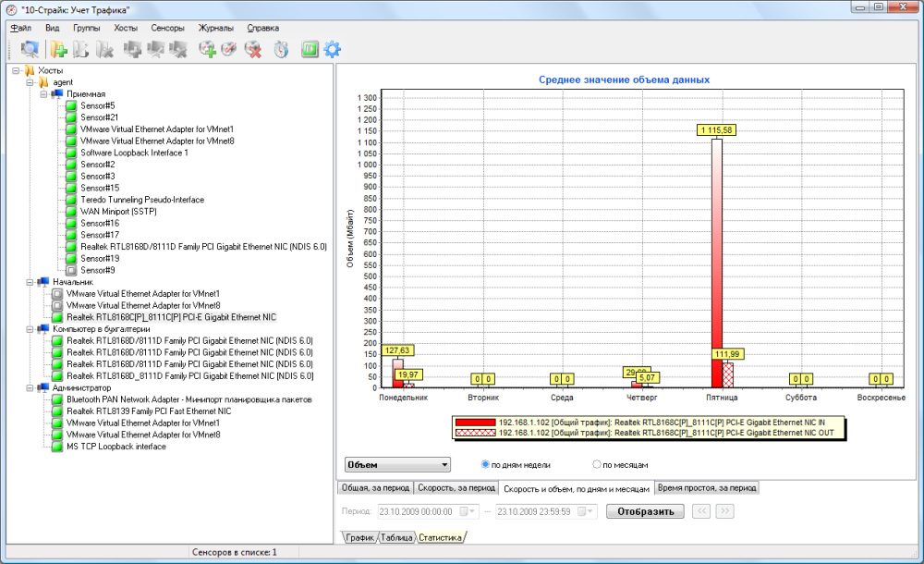
Task: Click the green icon beside MS TCP Loopback interface
Action: coord(57,447)
